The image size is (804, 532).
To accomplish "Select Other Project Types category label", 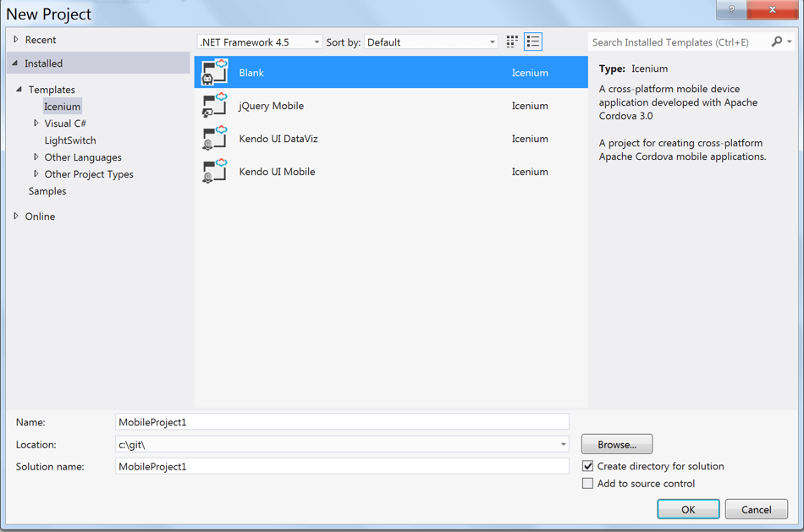I will point(89,174).
